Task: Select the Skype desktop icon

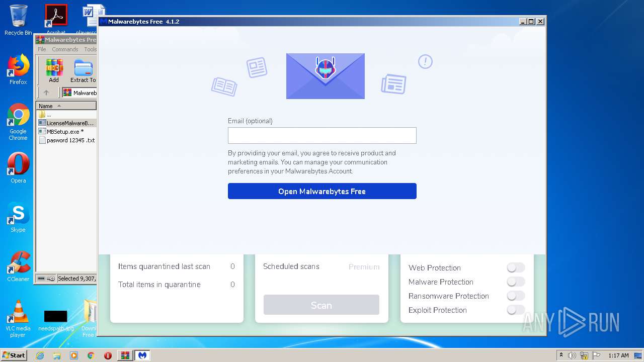Action: tap(18, 217)
